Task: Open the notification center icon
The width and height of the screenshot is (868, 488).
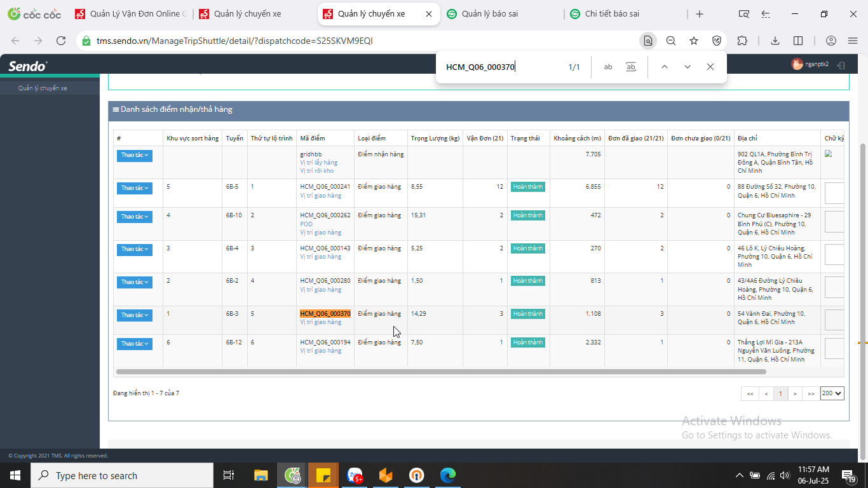Action: point(849,475)
